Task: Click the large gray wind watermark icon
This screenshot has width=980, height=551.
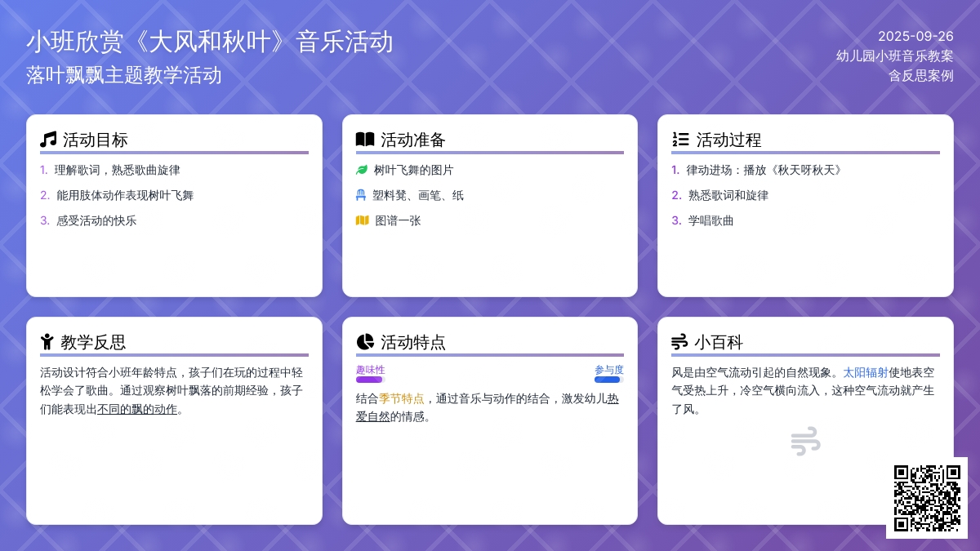Action: coord(805,441)
